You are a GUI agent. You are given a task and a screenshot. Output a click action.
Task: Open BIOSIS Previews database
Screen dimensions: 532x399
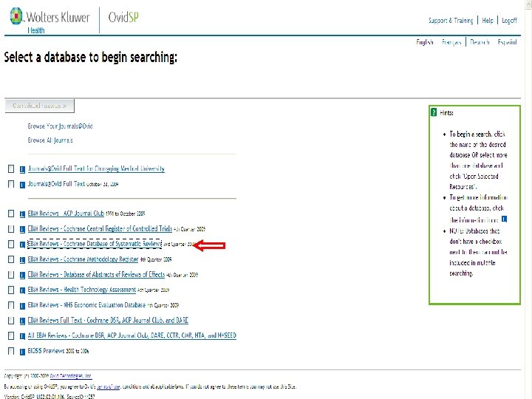click(46, 351)
